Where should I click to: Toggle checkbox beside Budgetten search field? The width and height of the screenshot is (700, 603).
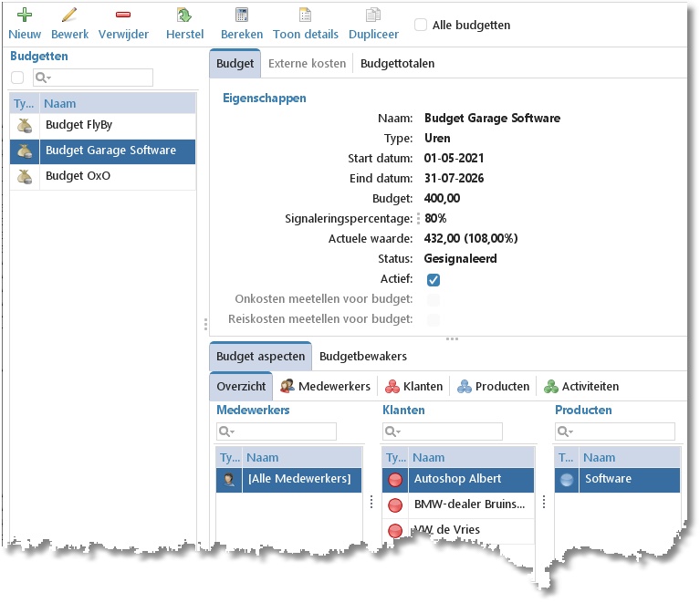(17, 78)
